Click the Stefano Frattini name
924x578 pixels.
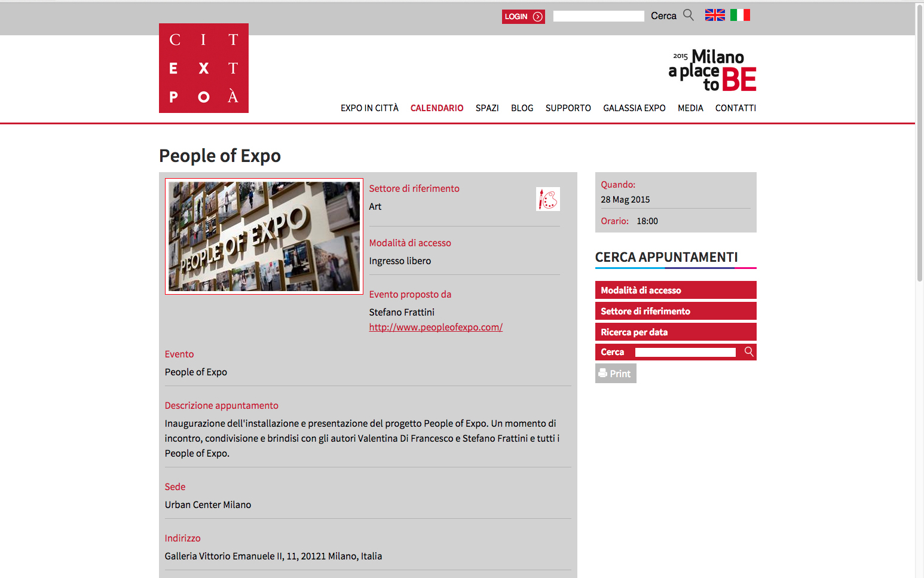tap(402, 312)
